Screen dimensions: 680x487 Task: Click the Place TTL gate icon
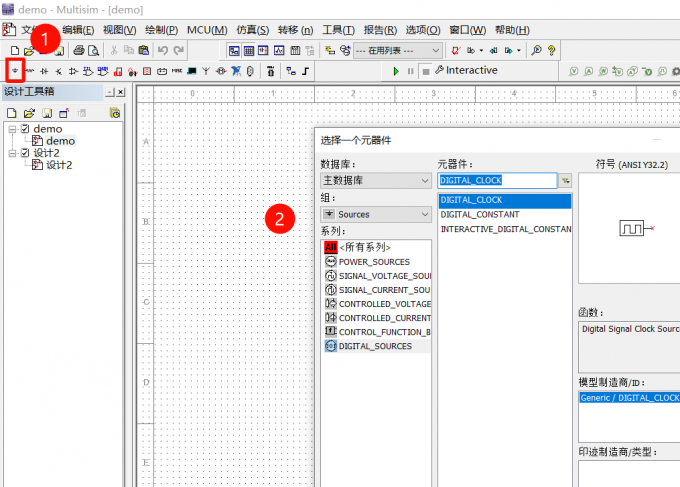88,71
